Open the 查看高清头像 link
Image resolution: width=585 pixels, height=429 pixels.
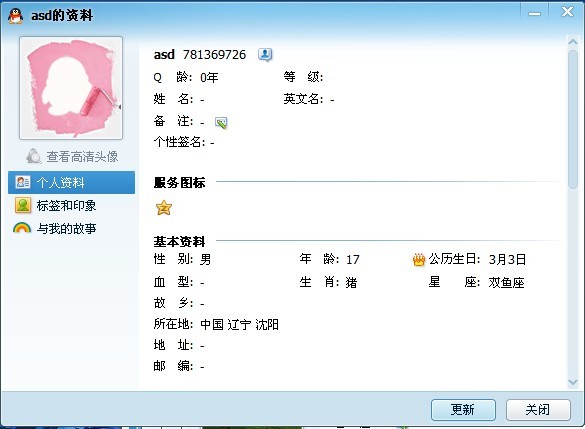82,157
